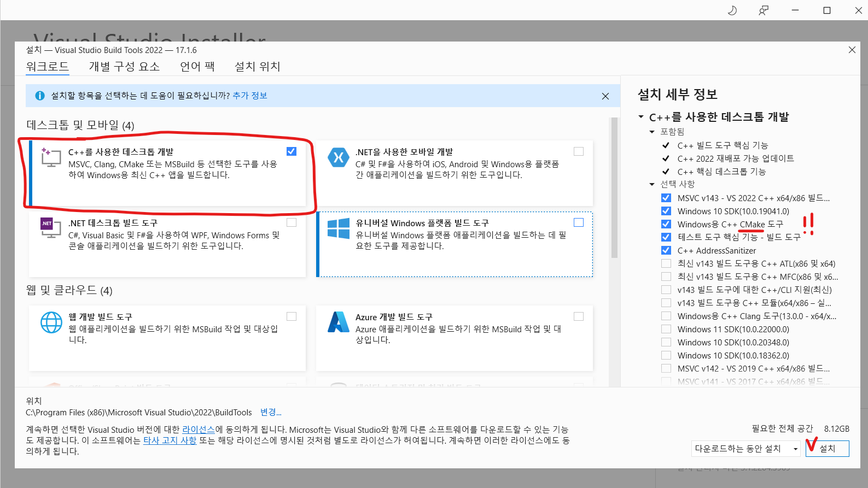Open the feedback icon in title bar
Viewport: 868px width, 488px height.
(x=764, y=10)
